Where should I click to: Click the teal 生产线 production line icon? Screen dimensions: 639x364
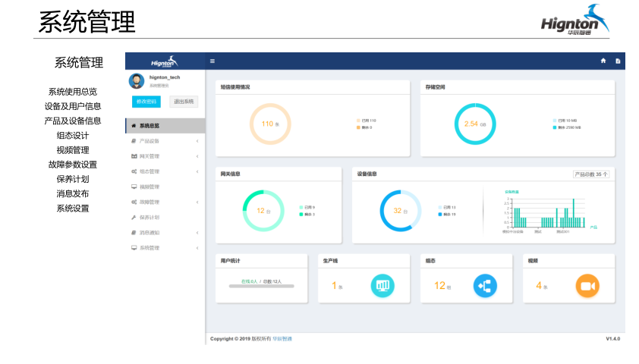382,286
